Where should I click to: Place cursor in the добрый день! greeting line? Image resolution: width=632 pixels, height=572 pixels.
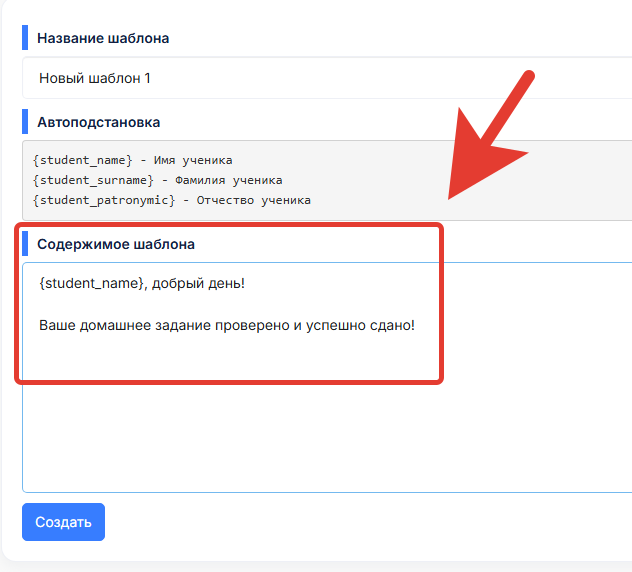(x=198, y=283)
